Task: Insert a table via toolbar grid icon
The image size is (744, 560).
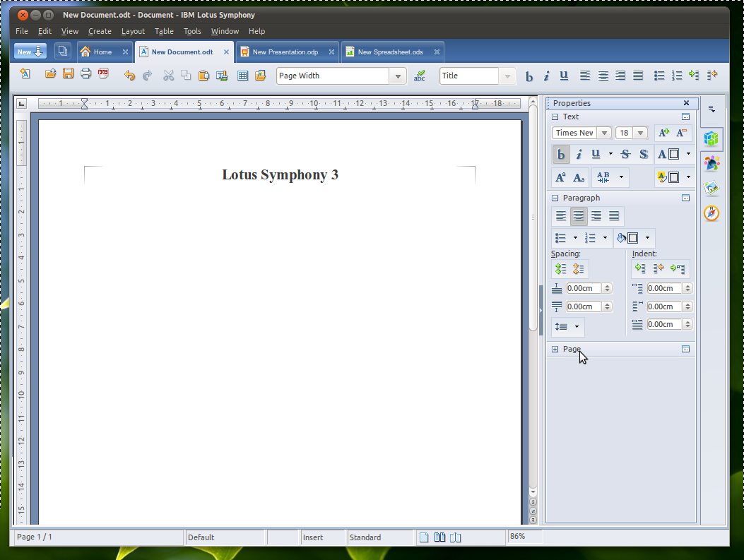Action: (242, 76)
